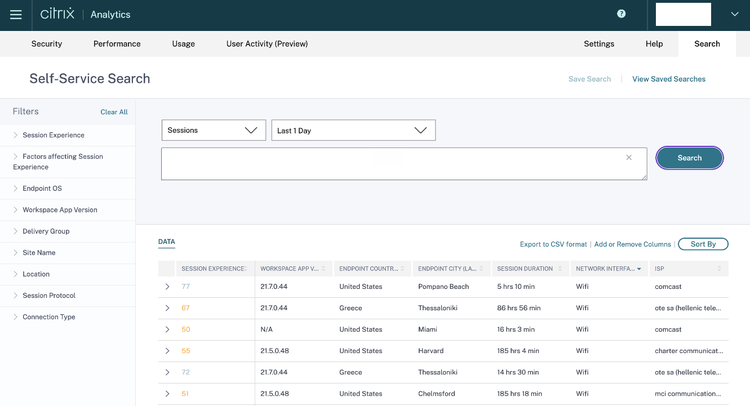Open the Performance tab
This screenshot has height=406, width=750.
[x=117, y=44]
